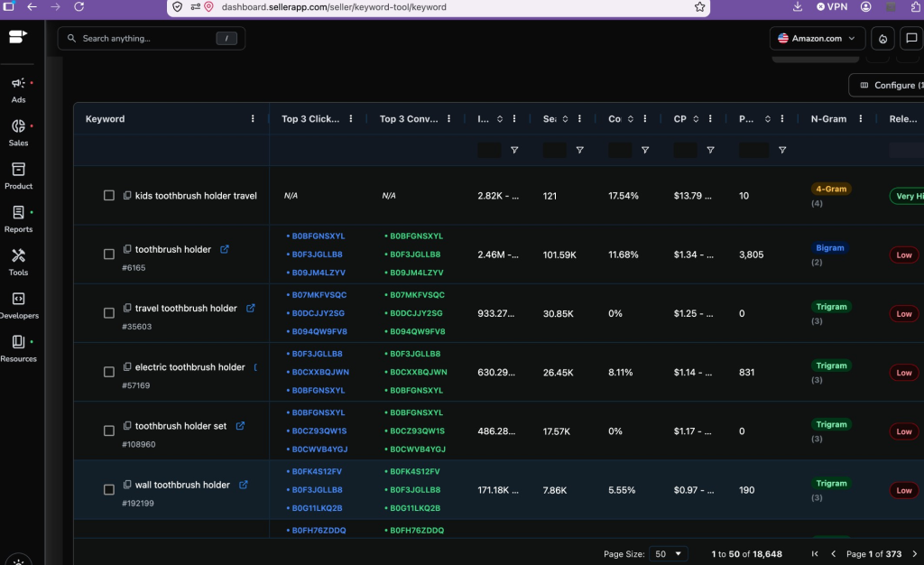Go to the next results page
Image resolution: width=924 pixels, height=565 pixels.
point(915,554)
